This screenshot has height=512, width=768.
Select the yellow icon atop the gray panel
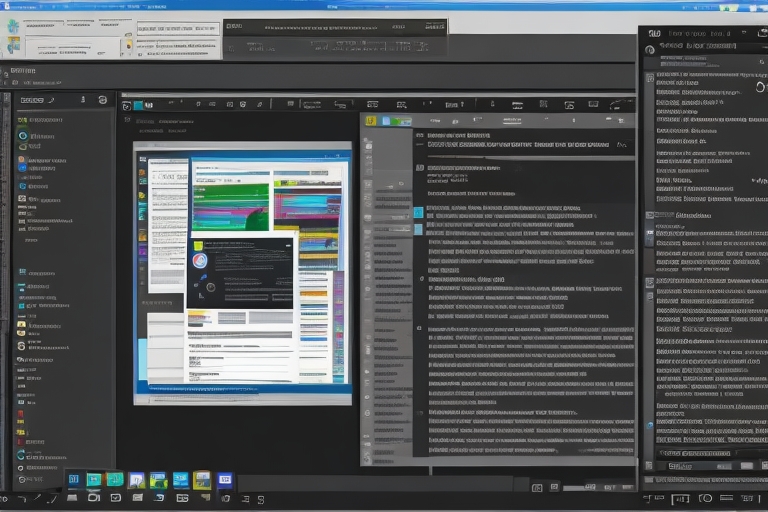[371, 121]
